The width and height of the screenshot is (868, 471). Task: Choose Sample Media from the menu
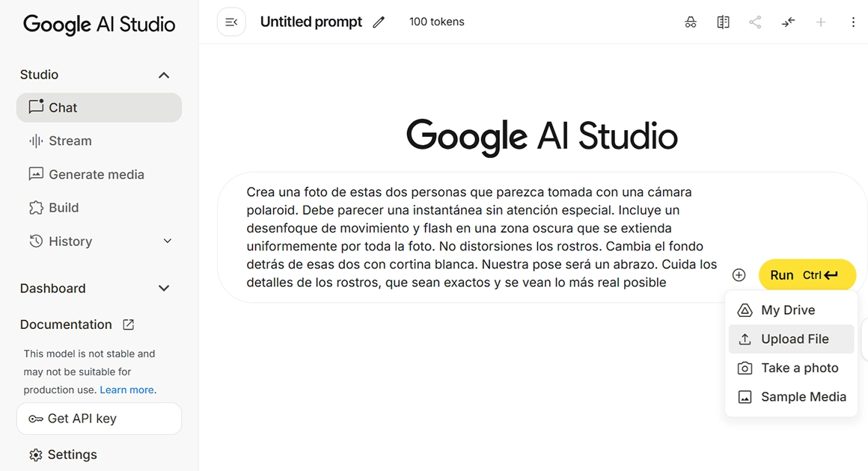791,397
